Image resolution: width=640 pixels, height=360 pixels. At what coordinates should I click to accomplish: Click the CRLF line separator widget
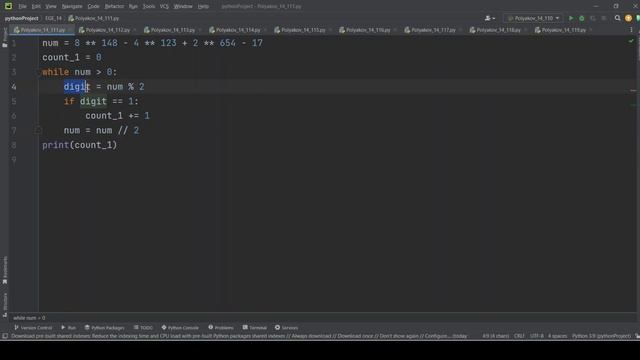[x=519, y=336]
